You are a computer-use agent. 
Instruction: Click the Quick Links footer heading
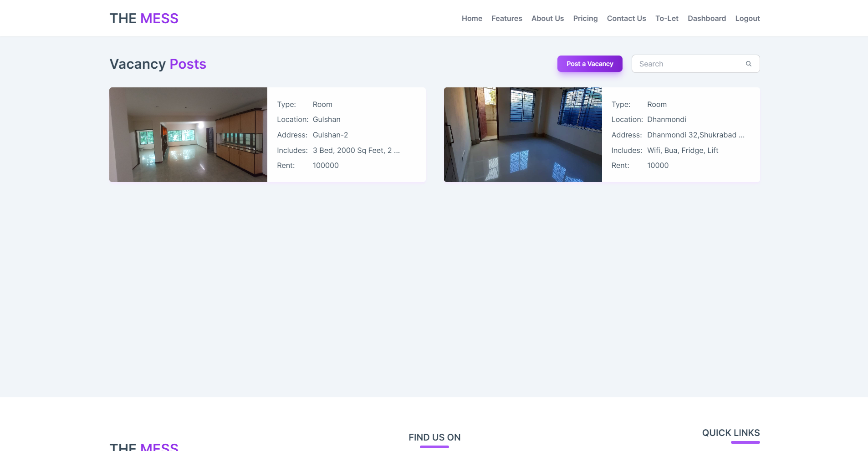click(x=730, y=433)
